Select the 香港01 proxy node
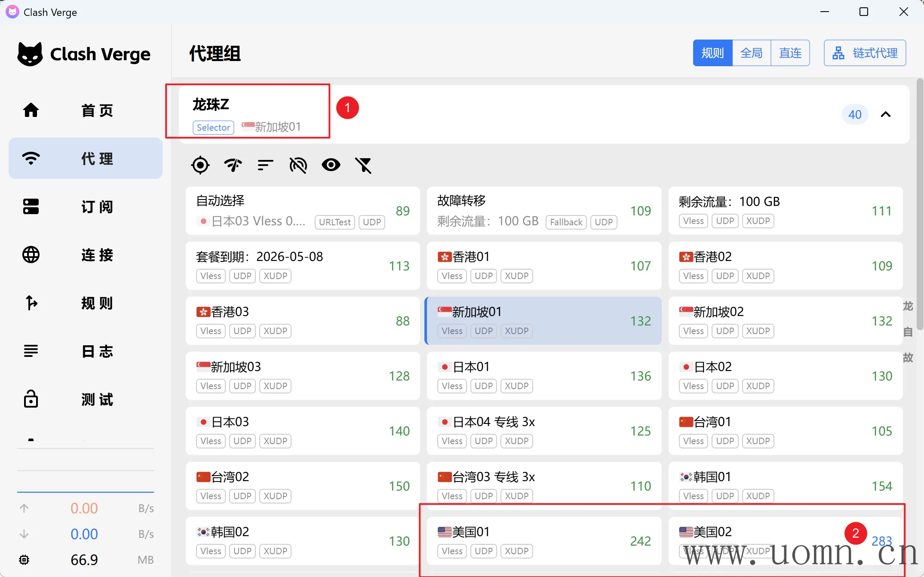The image size is (924, 577). [x=543, y=265]
